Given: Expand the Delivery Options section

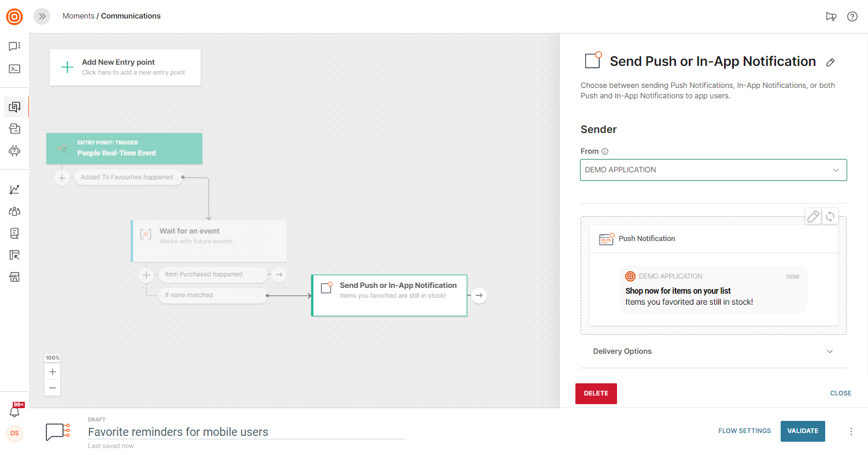Looking at the screenshot, I should tap(713, 352).
